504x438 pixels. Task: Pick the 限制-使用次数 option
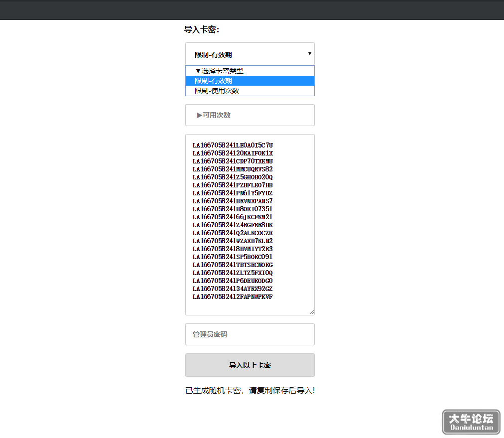point(250,91)
